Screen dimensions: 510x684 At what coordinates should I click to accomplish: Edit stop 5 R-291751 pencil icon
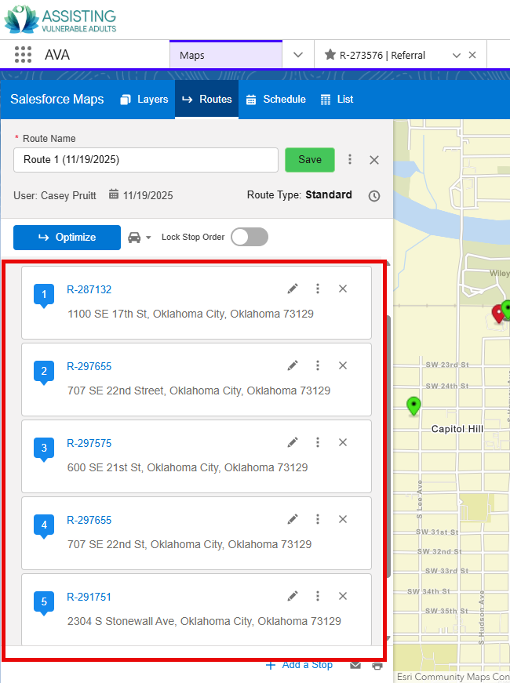tap(293, 596)
